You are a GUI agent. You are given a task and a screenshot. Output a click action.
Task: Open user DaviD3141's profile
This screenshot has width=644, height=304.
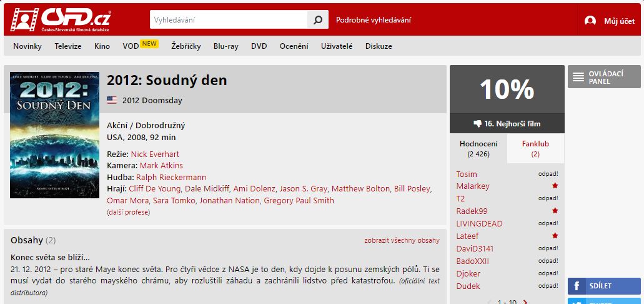tap(475, 248)
